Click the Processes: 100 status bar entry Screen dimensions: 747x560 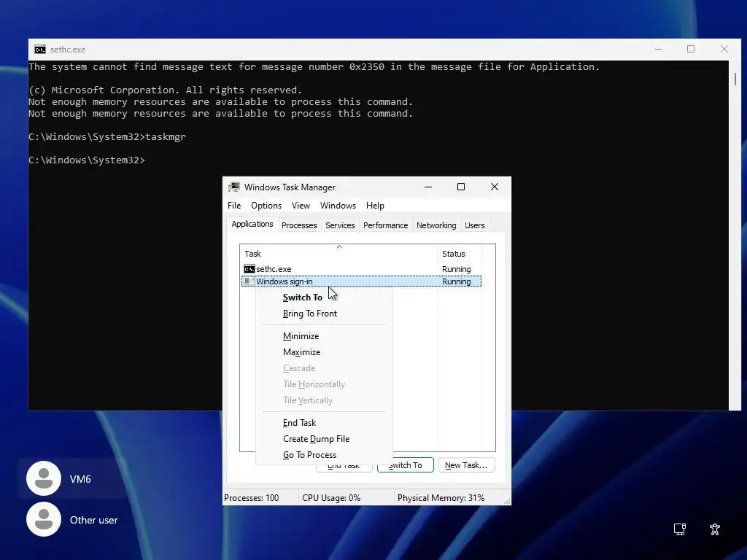point(252,498)
